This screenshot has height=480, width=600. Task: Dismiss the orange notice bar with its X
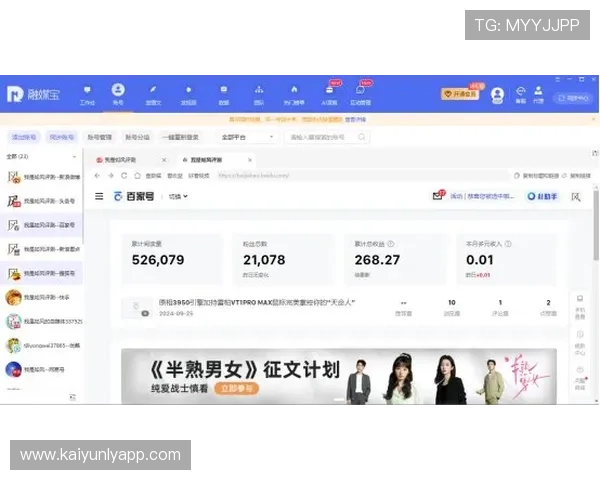point(593,119)
